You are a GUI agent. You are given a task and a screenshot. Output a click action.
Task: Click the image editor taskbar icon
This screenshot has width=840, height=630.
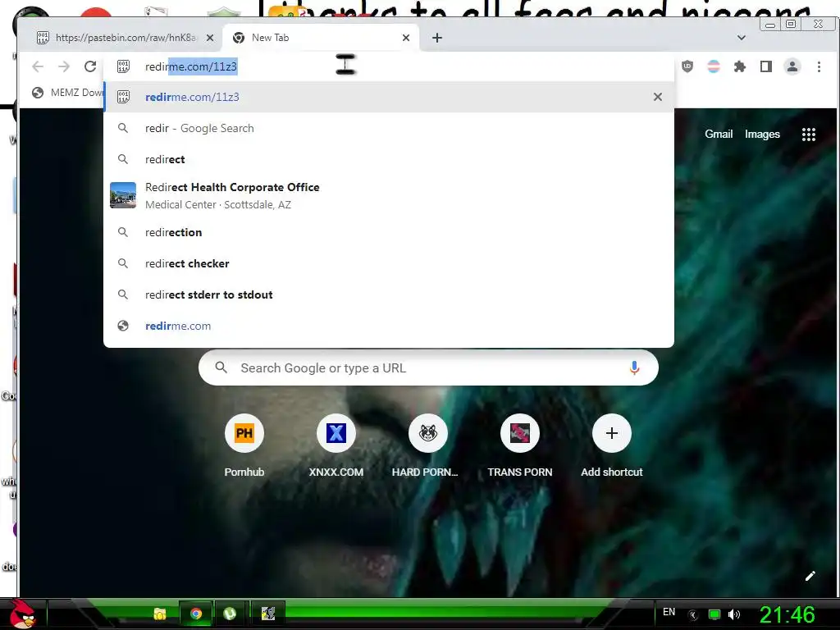(x=268, y=614)
